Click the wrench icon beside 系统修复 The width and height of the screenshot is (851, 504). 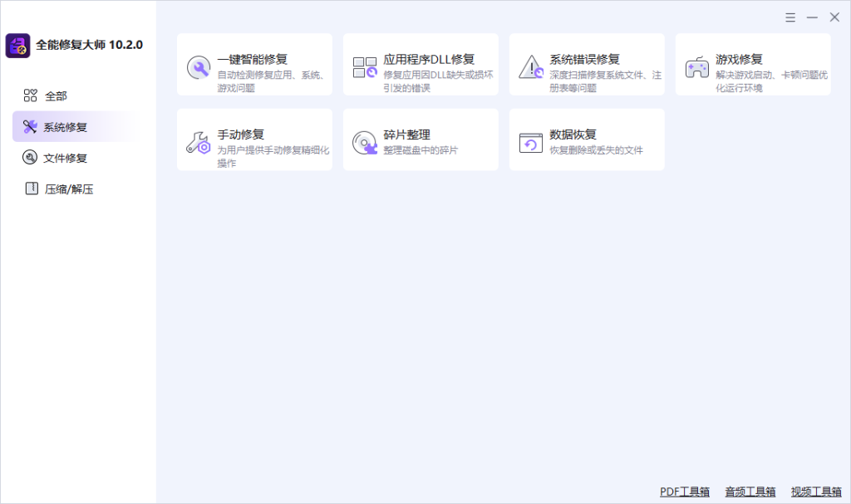coord(28,127)
